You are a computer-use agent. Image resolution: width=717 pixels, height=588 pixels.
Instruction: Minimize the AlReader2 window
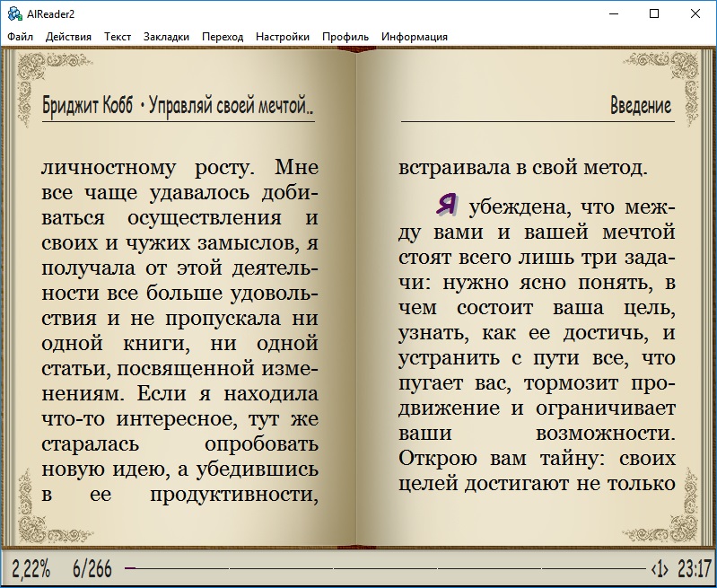[x=614, y=13]
